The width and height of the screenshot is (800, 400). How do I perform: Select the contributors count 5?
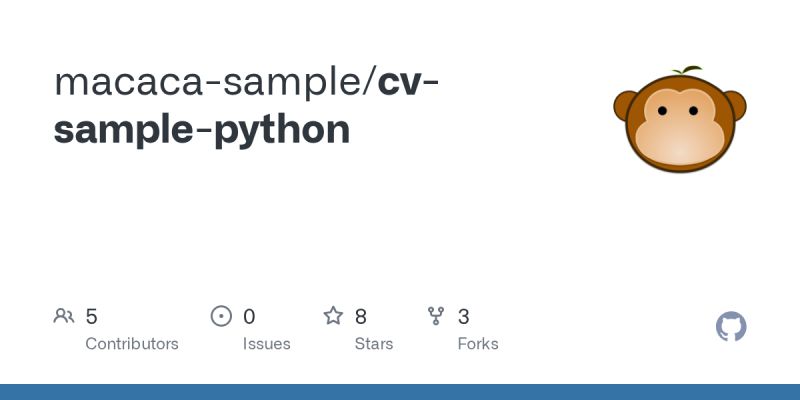(91, 317)
